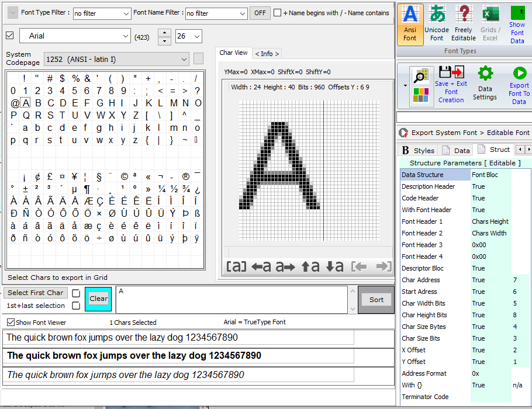The image size is (532, 409).
Task: Click the bold font preview sample line
Action: click(x=178, y=356)
